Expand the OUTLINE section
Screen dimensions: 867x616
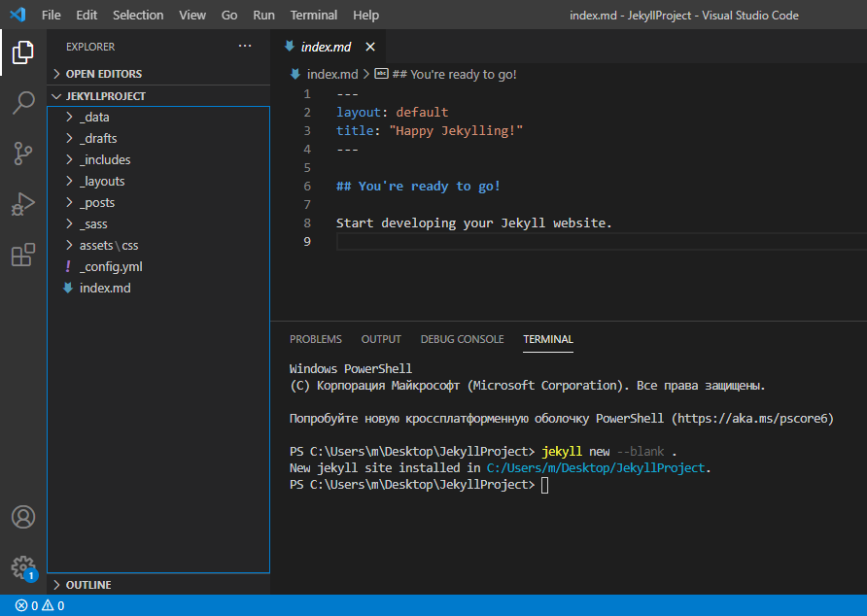click(x=87, y=585)
